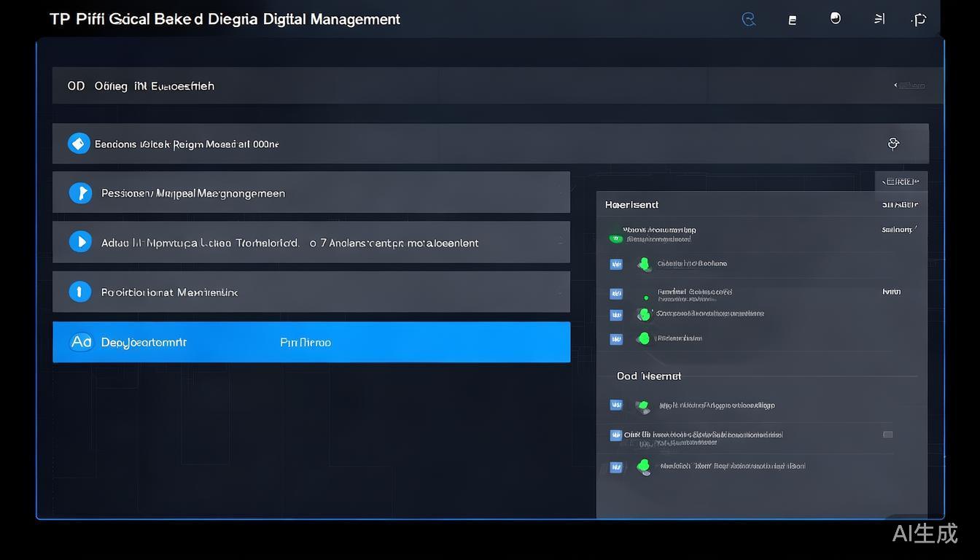
Task: Click the rightmost top bar icon
Action: click(x=919, y=20)
